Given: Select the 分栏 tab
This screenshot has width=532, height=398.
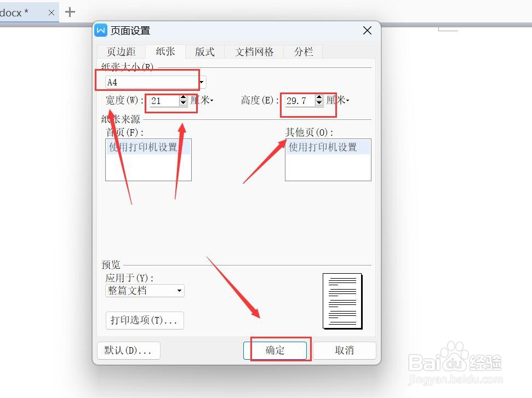Looking at the screenshot, I should tap(303, 51).
